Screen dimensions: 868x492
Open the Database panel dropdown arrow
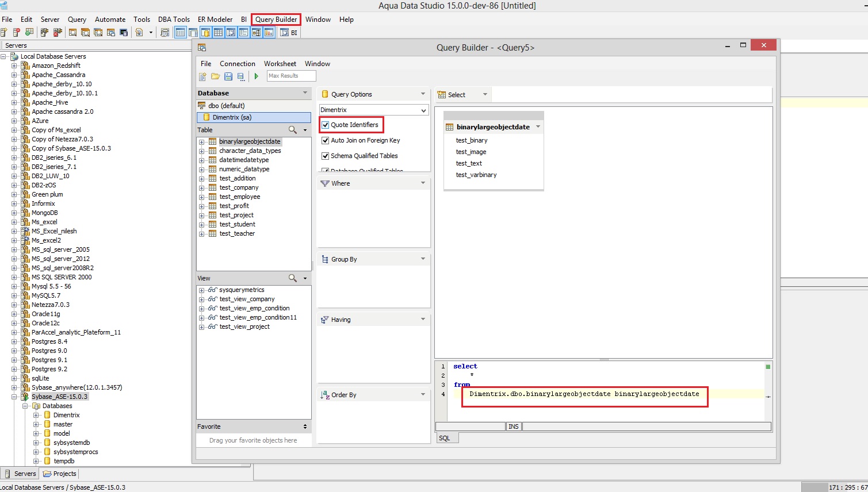coord(305,93)
